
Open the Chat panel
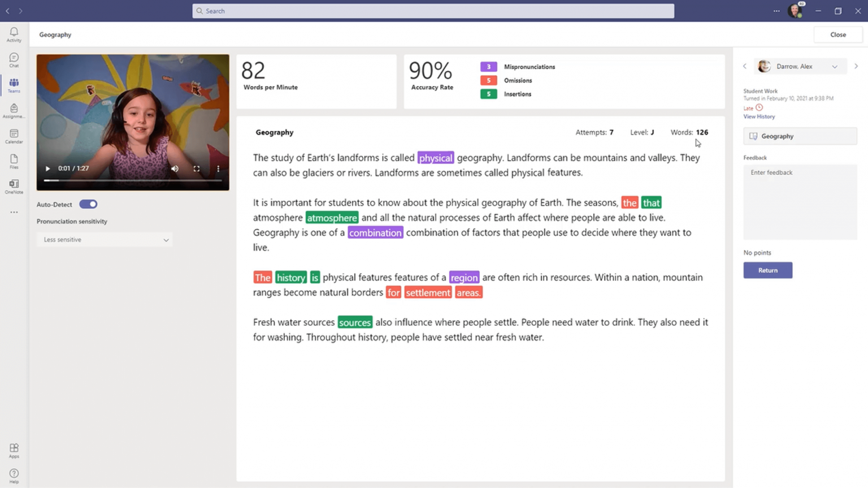pyautogui.click(x=14, y=59)
